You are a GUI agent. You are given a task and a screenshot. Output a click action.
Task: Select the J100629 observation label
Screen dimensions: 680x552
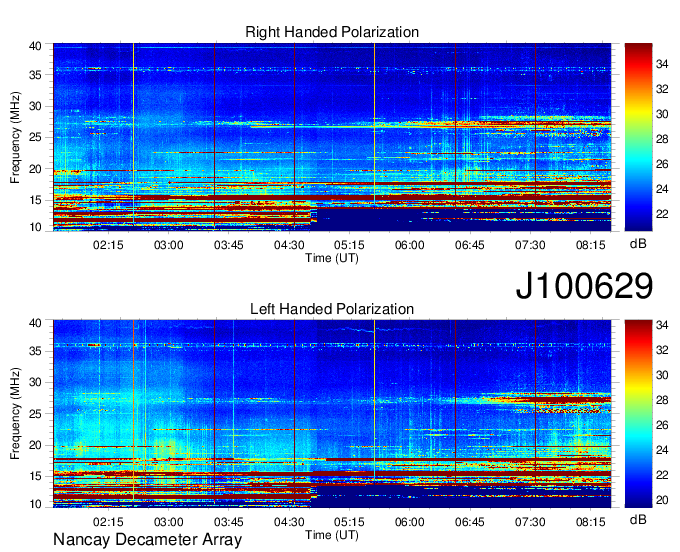pos(584,286)
